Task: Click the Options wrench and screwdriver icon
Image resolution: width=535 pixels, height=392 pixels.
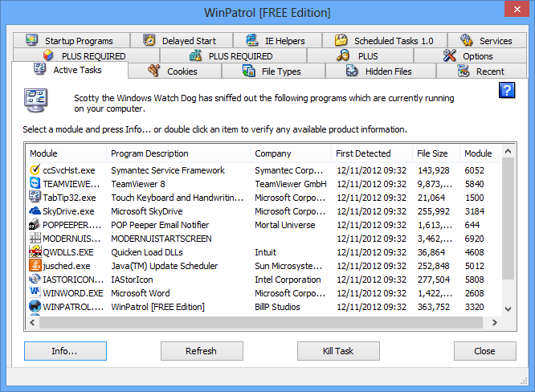Action: (x=449, y=55)
